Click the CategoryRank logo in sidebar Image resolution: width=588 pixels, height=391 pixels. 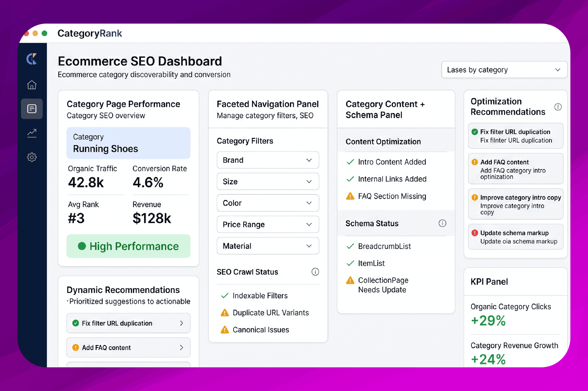32,59
